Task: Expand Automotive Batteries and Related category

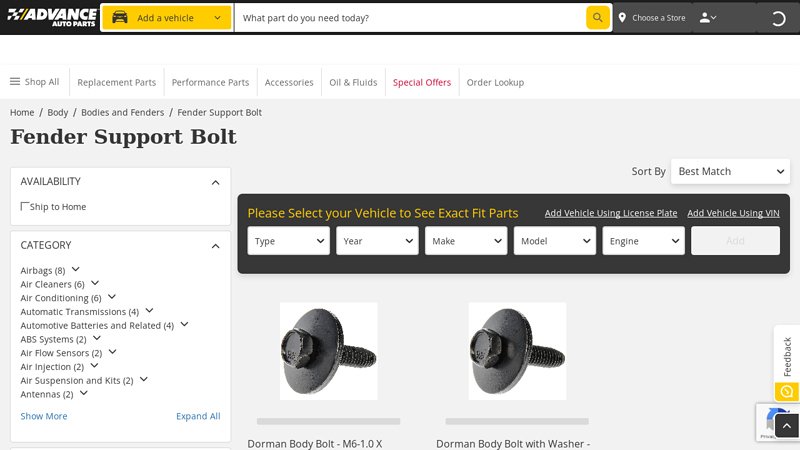Action: click(184, 324)
